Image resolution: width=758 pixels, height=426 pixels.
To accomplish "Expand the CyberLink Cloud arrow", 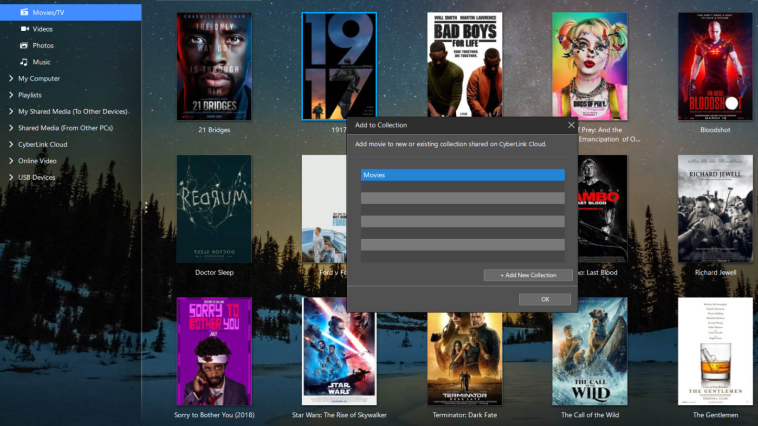I will click(x=10, y=144).
